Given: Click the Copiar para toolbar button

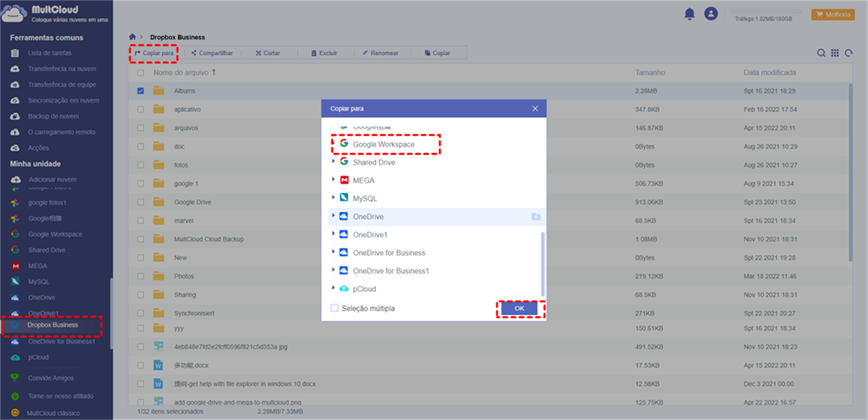Looking at the screenshot, I should click(154, 53).
